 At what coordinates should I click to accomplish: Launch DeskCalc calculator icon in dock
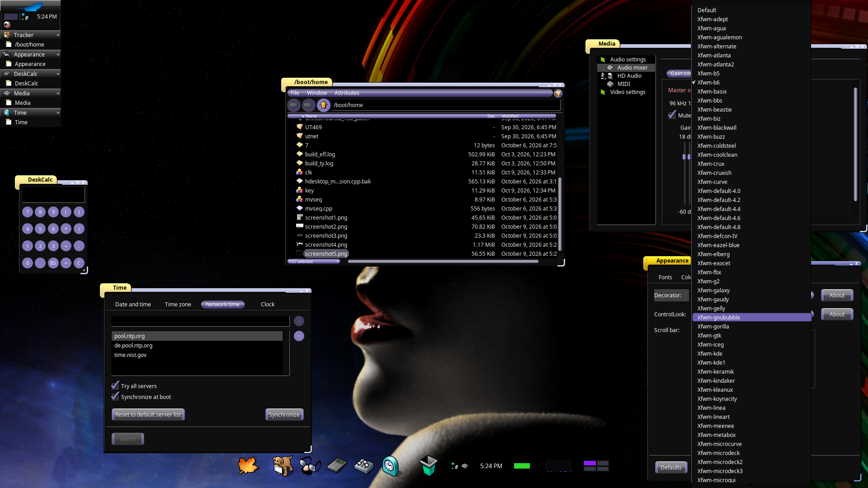pyautogui.click(x=337, y=466)
